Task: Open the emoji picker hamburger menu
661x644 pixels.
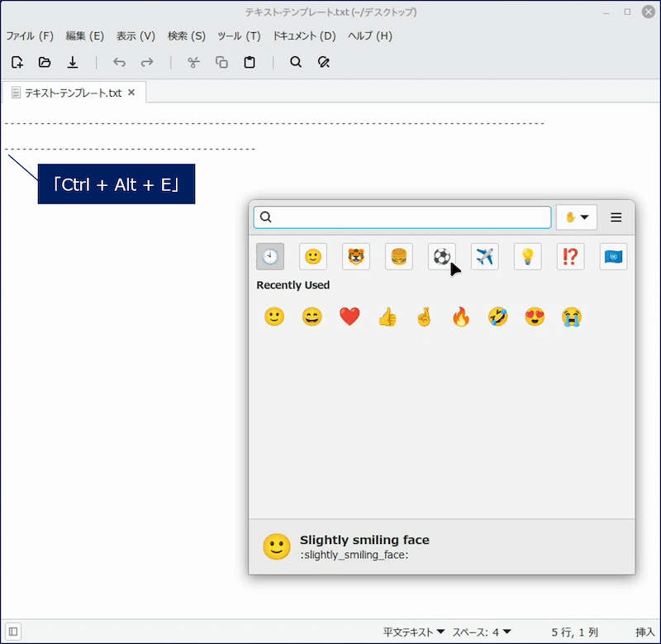Action: [616, 217]
